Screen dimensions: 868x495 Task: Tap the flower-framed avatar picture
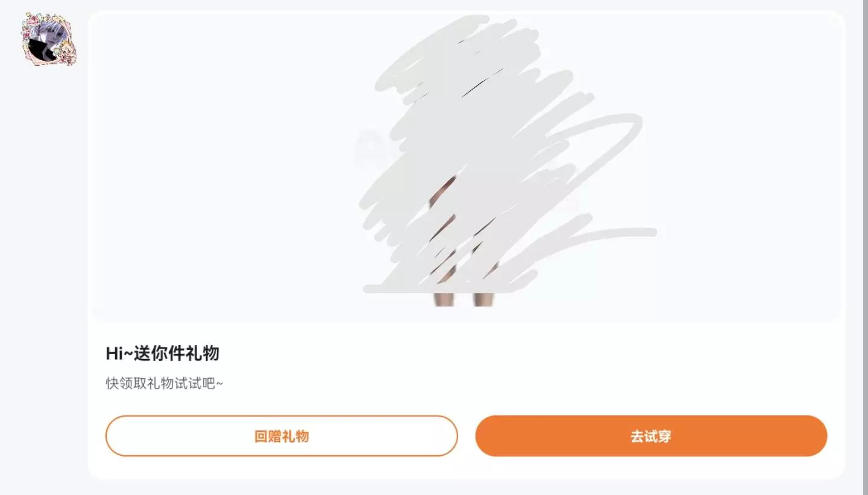point(49,39)
